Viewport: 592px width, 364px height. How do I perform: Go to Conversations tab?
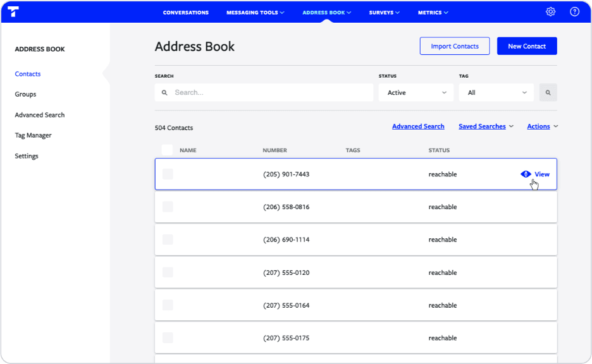[x=186, y=13]
